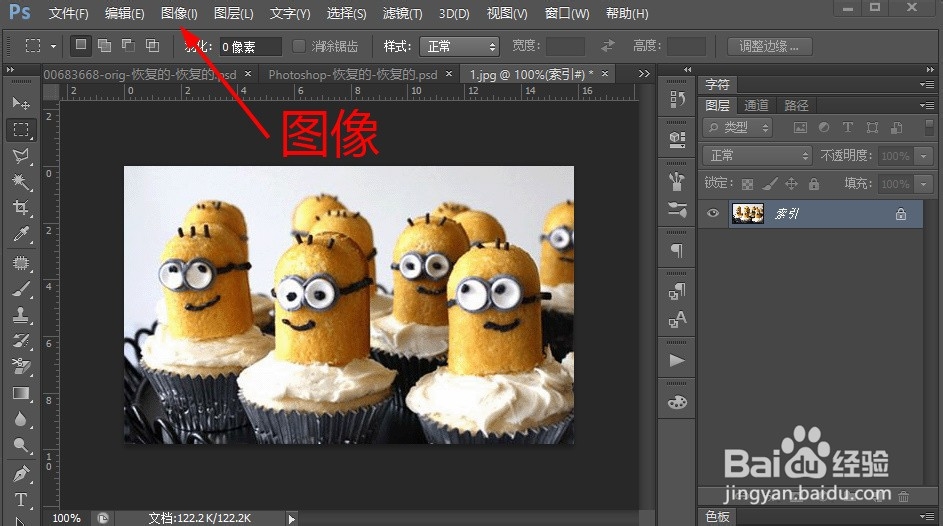
Task: Show more document tabs arrow
Action: [x=644, y=74]
